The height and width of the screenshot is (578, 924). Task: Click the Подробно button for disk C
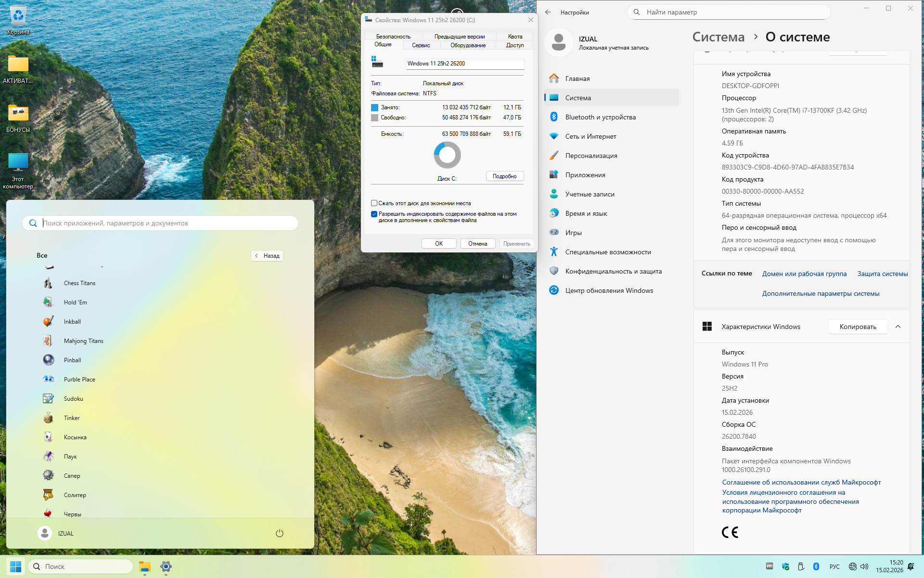[x=504, y=176]
